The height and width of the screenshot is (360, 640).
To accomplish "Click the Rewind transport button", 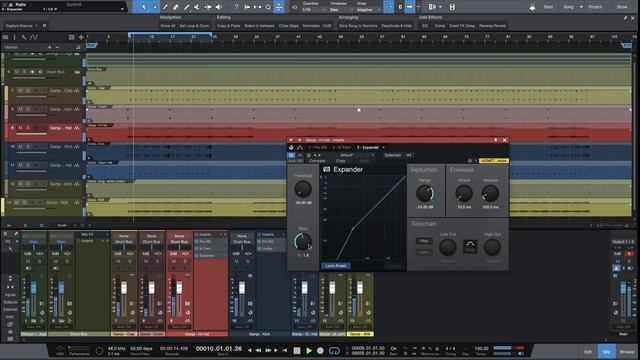I will 258,351.
